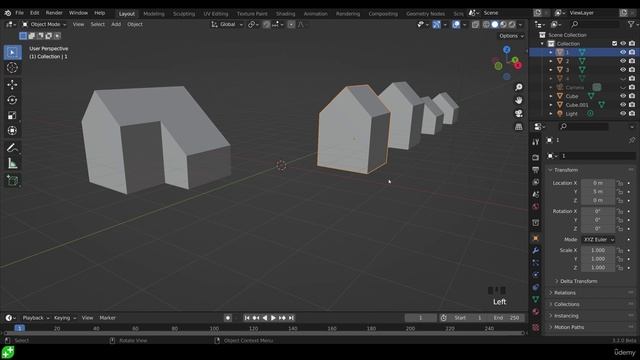Screen dimensions: 640x360
Task: Click the pan view hand icon
Action: 518,100
